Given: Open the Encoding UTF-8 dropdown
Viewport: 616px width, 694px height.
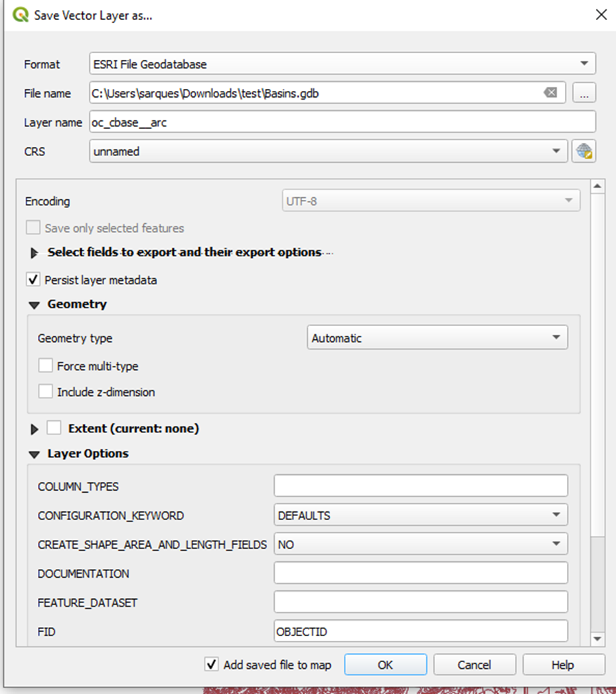Looking at the screenshot, I should pos(431,201).
